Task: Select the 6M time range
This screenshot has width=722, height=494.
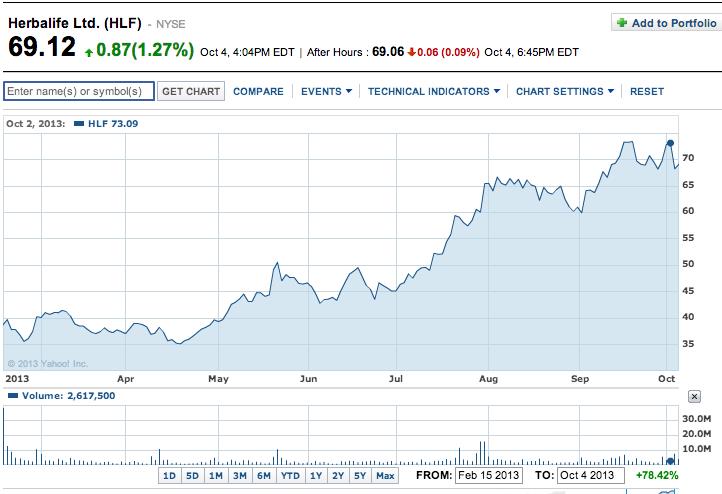Action: coord(264,476)
